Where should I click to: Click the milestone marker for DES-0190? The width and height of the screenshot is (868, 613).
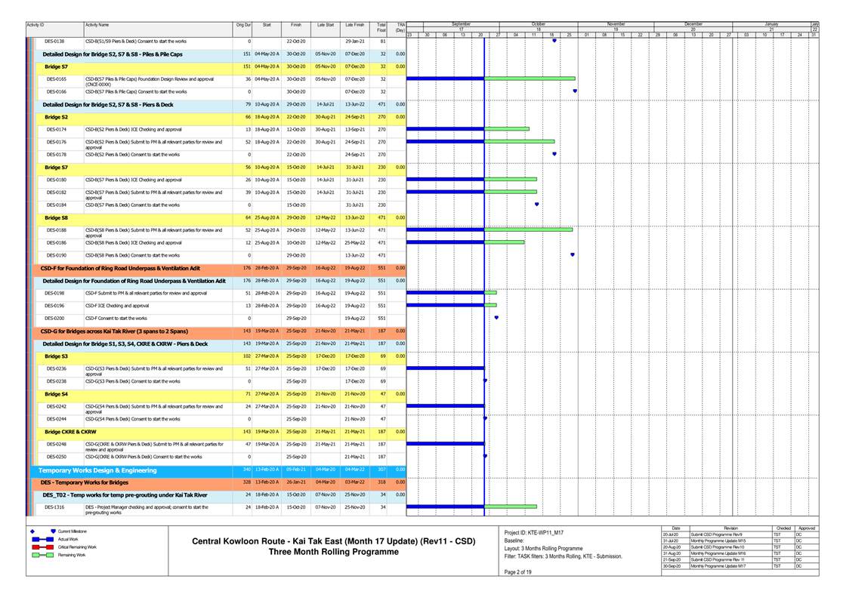click(x=573, y=255)
